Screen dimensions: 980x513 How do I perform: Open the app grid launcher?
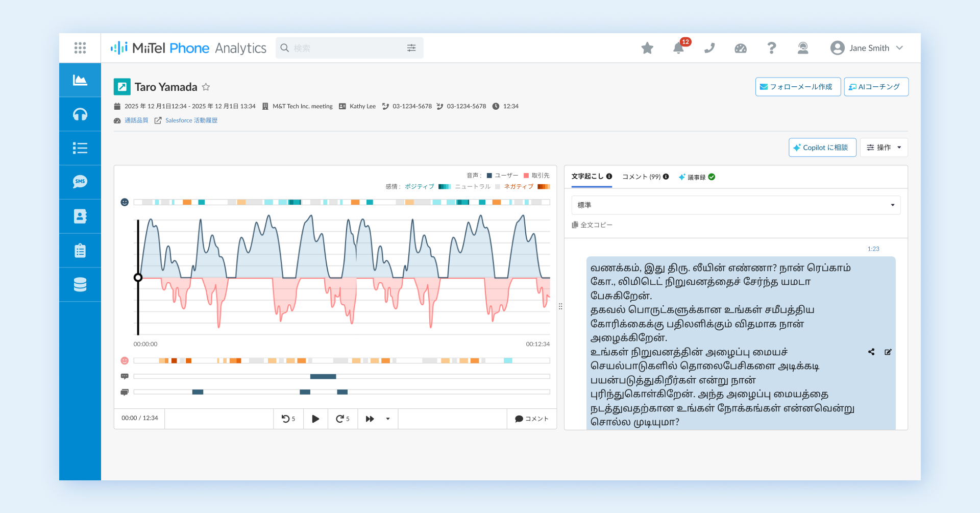[80, 48]
